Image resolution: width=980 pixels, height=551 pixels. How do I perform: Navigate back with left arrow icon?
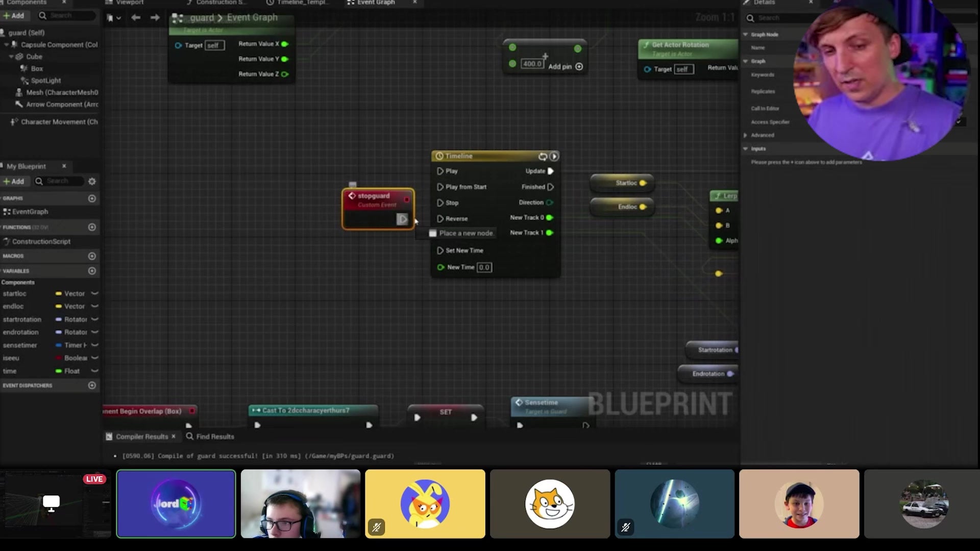tap(136, 17)
